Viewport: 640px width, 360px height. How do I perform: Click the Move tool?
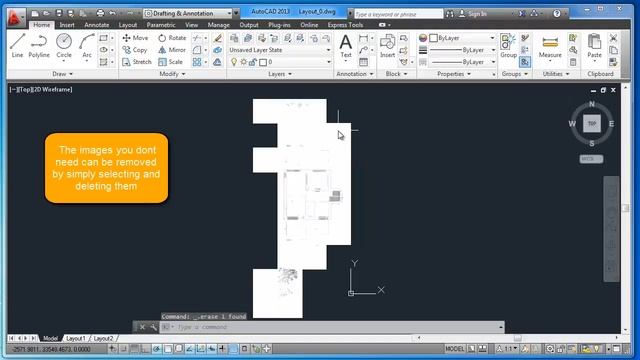point(135,38)
